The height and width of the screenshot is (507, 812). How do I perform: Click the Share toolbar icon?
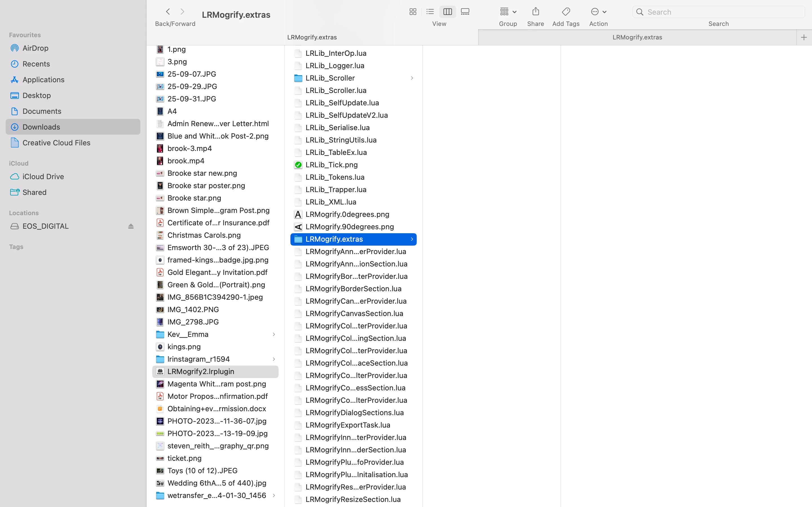click(x=535, y=12)
